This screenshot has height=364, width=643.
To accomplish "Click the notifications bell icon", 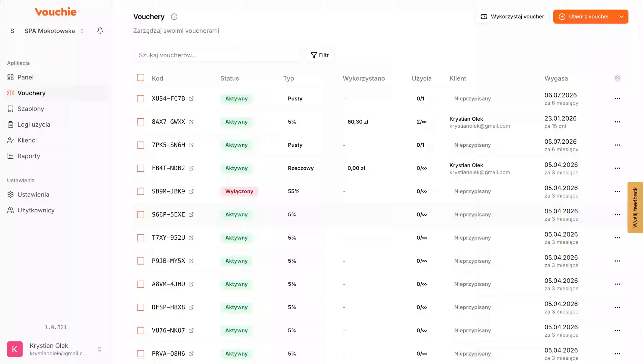I will point(100,31).
